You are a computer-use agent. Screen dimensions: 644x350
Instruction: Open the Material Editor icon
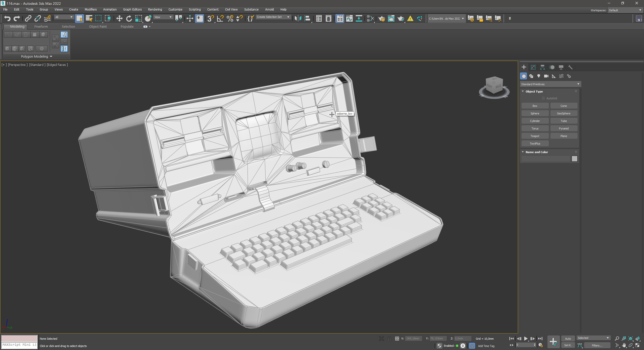click(x=370, y=18)
